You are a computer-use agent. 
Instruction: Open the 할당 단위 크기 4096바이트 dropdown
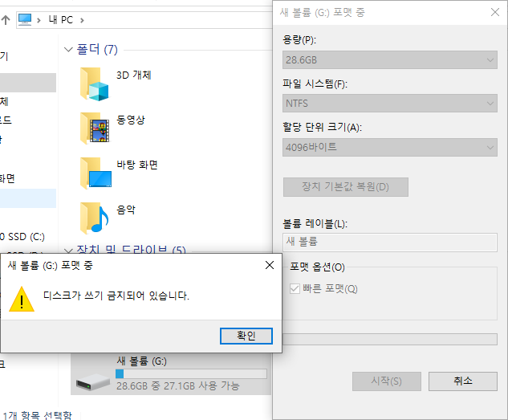tap(390, 148)
